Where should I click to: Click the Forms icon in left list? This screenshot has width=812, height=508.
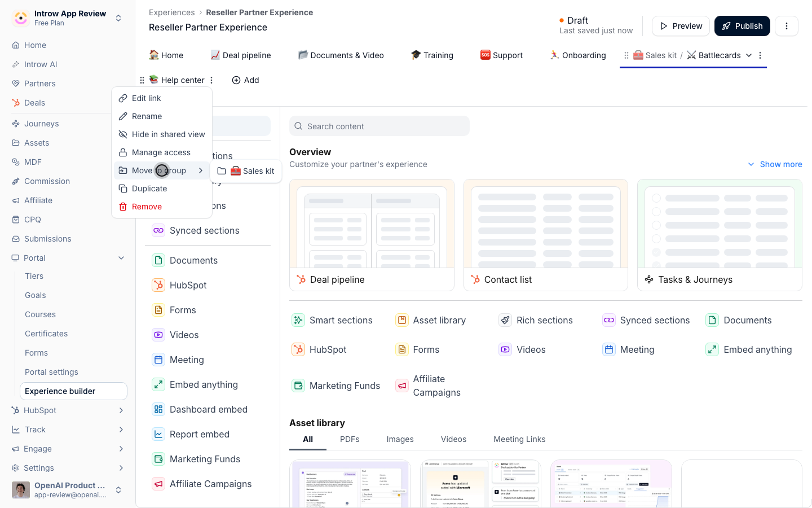(x=158, y=310)
